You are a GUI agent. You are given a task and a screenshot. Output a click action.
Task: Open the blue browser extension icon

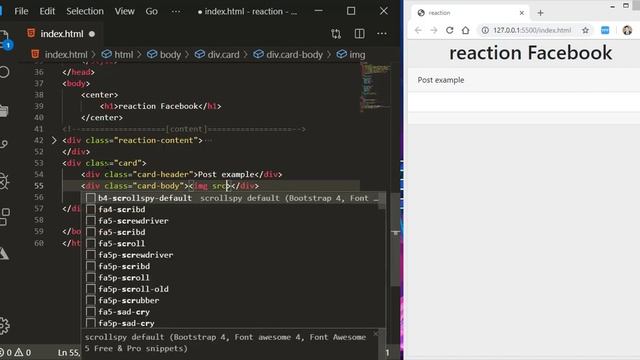[x=605, y=30]
